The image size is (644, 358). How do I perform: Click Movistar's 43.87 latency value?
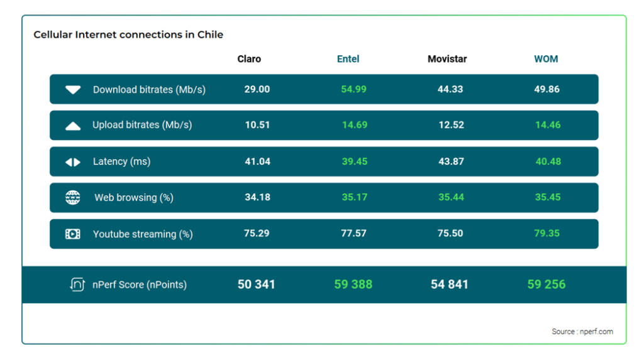point(451,161)
